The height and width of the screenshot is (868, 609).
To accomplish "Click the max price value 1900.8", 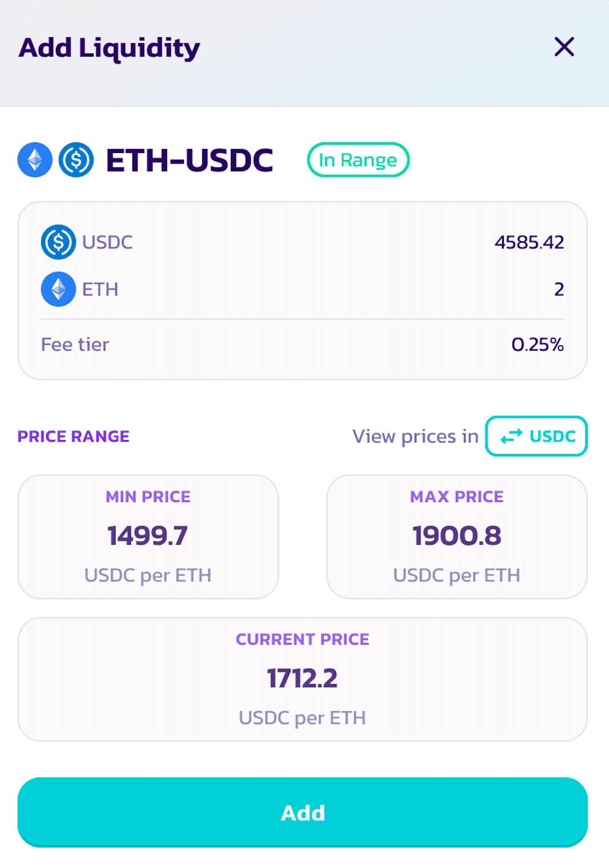I will (x=456, y=536).
